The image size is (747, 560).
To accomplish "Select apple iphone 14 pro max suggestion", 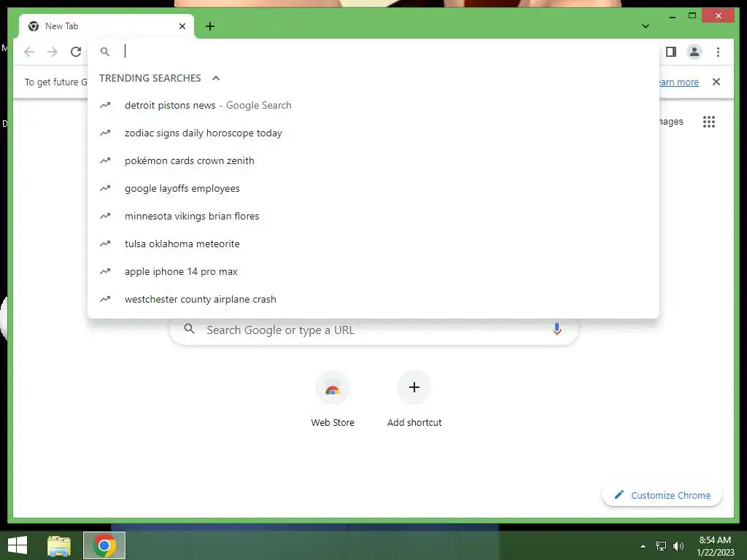I will point(373,271).
